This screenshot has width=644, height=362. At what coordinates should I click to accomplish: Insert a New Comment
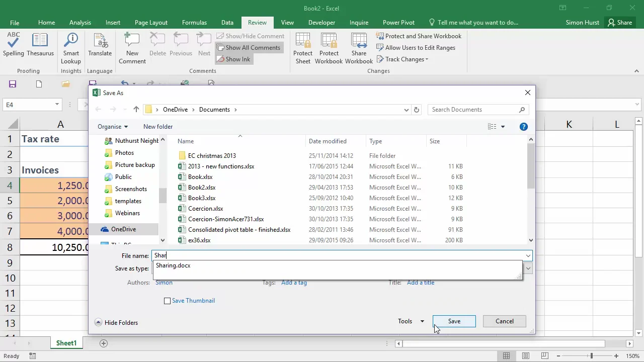coord(132,48)
